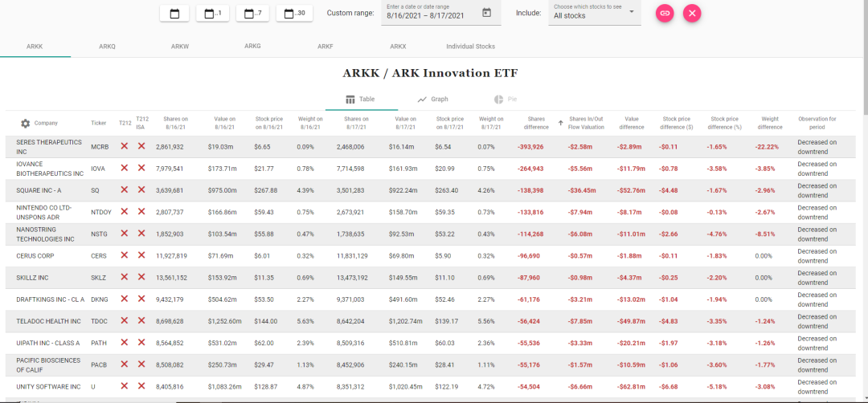Click the today calendar button
Screen dimensions: 868x403
174,14
